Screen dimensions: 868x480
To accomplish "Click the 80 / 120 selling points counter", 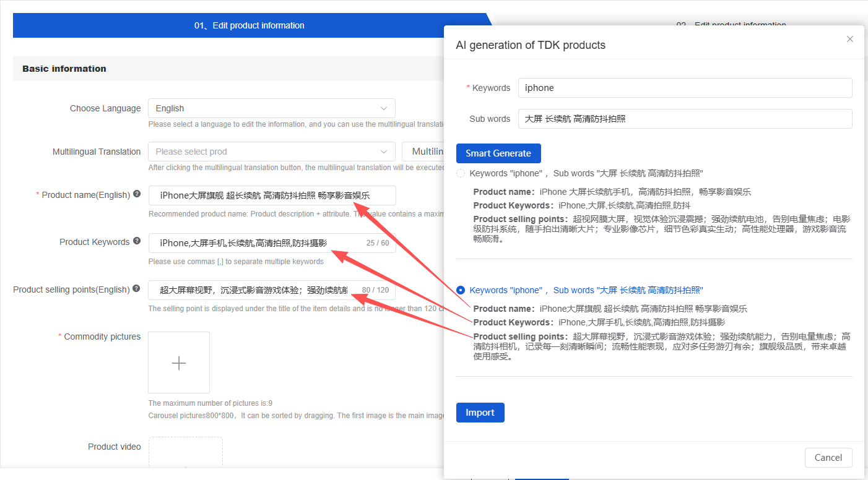I will pos(375,290).
